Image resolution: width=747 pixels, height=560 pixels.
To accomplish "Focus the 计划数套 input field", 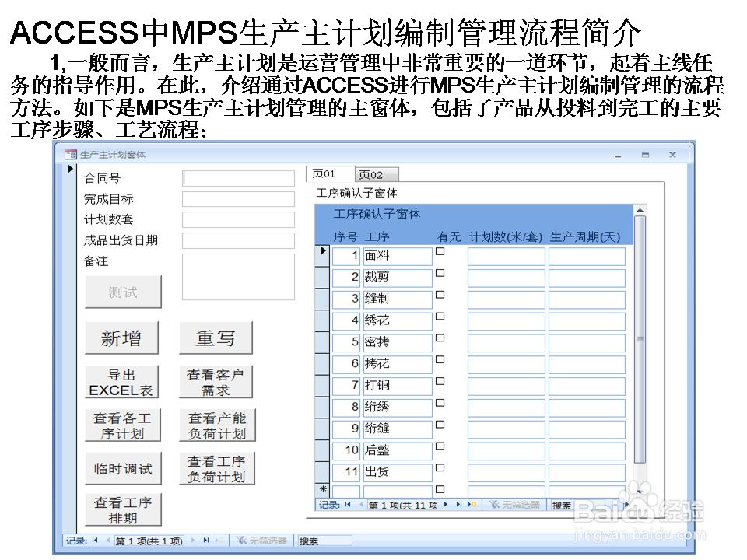I will click(238, 219).
